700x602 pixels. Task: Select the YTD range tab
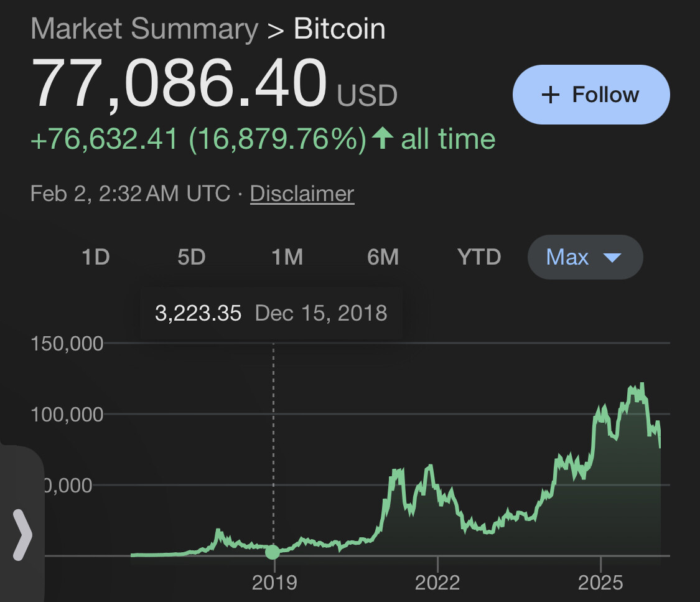[x=478, y=257]
